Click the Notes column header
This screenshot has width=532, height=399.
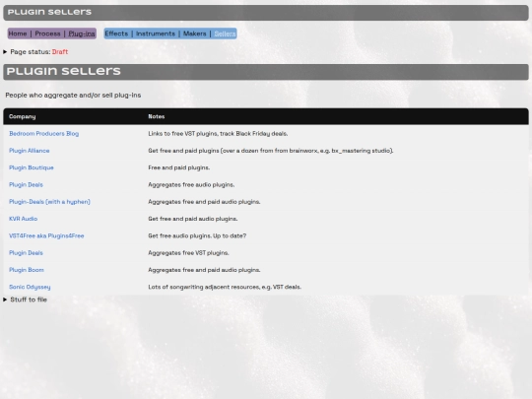157,116
